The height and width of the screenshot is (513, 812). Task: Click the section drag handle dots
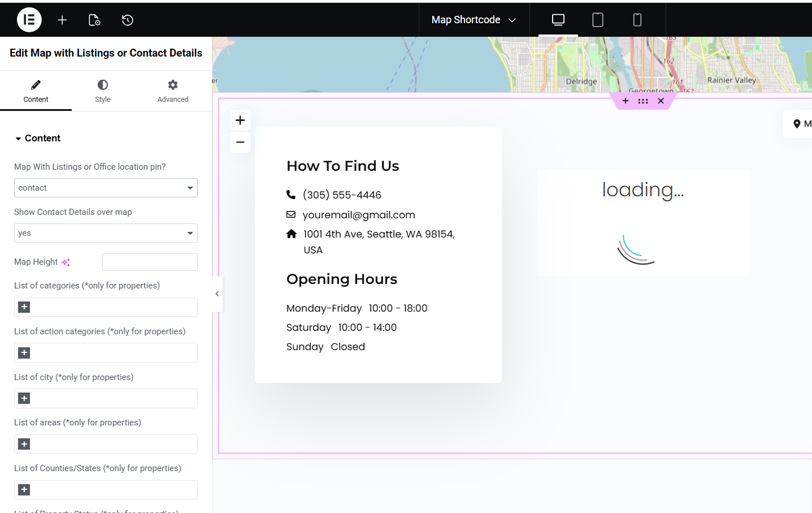pos(643,101)
